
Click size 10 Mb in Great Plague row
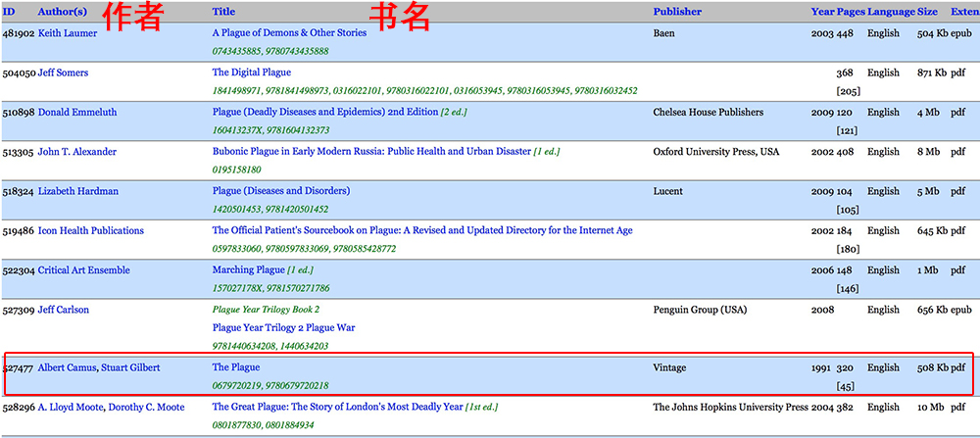(929, 407)
